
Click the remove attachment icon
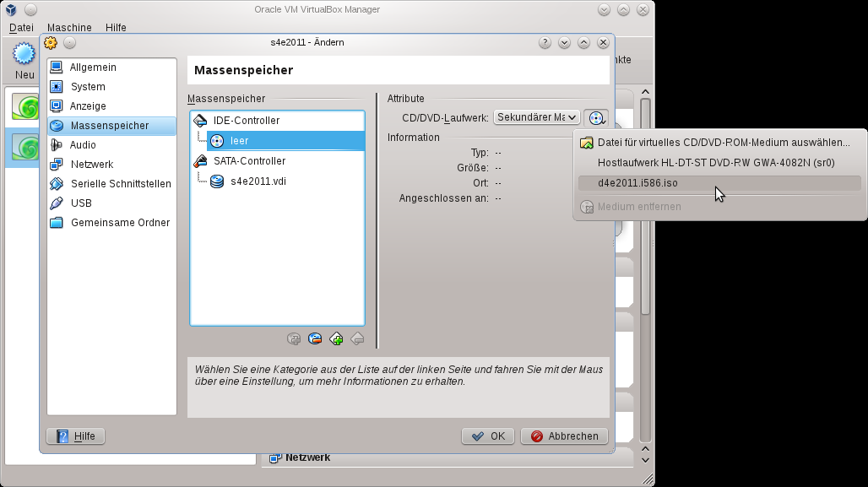point(315,338)
